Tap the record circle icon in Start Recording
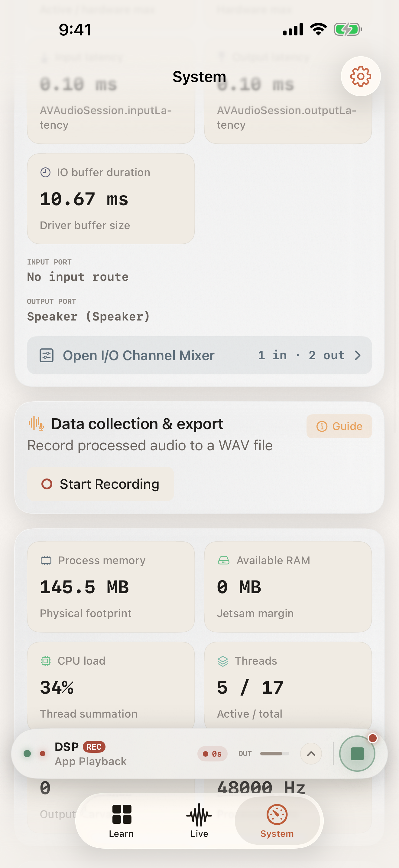The height and width of the screenshot is (868, 399). (47, 484)
